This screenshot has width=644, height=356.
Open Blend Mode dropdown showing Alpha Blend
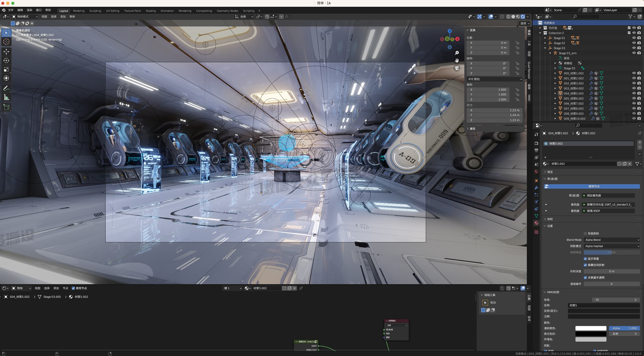[x=612, y=240]
